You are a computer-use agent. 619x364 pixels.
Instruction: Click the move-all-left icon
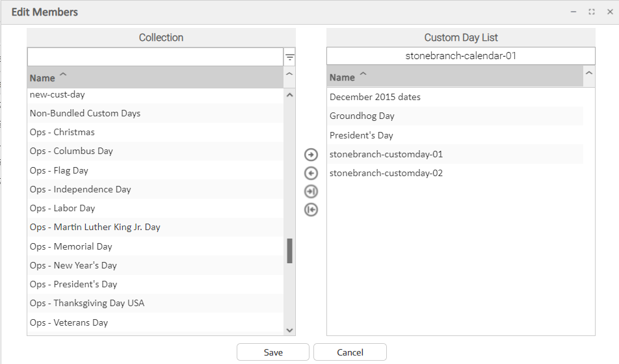pos(311,209)
